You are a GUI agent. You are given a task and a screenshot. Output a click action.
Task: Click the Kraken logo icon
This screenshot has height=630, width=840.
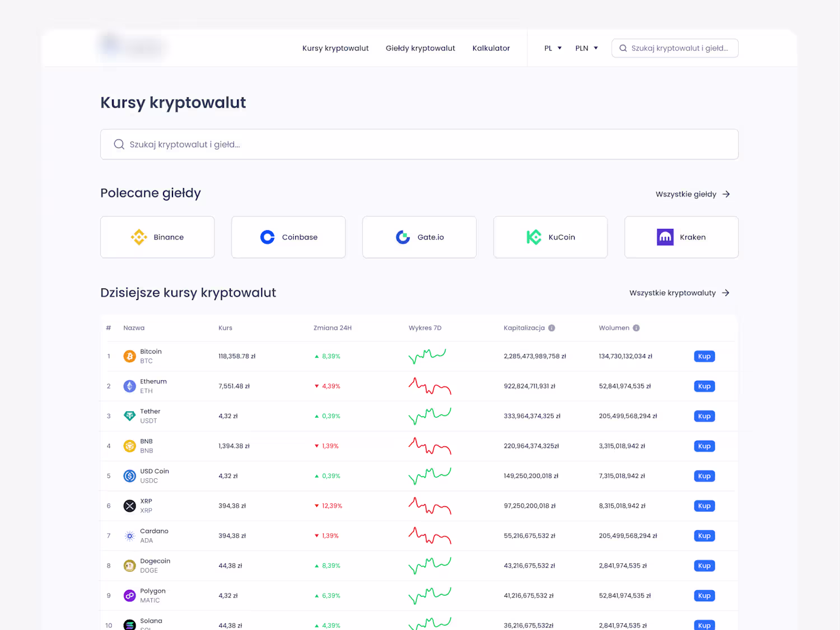pos(665,237)
